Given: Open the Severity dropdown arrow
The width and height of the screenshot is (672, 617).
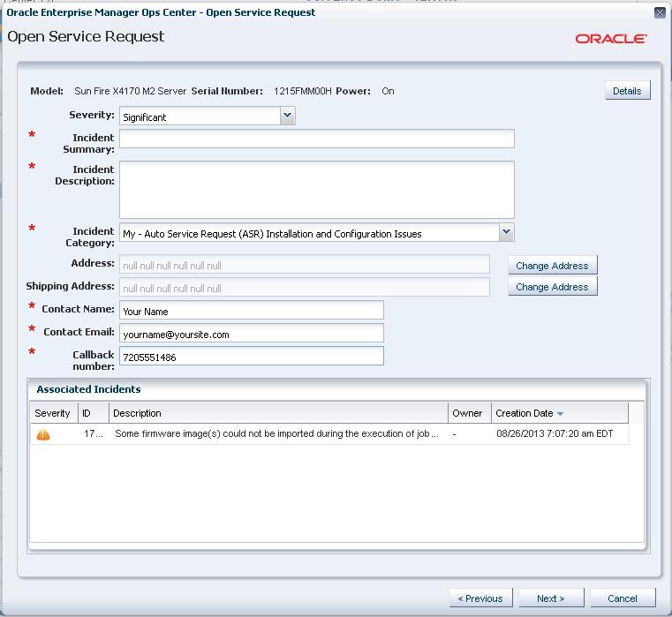Looking at the screenshot, I should tap(288, 116).
